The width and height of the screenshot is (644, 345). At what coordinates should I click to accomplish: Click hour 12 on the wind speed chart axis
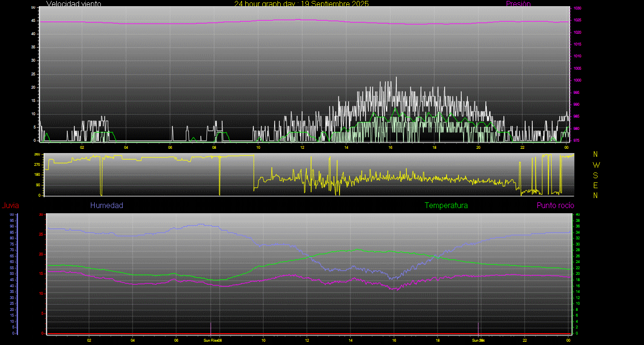(302, 147)
